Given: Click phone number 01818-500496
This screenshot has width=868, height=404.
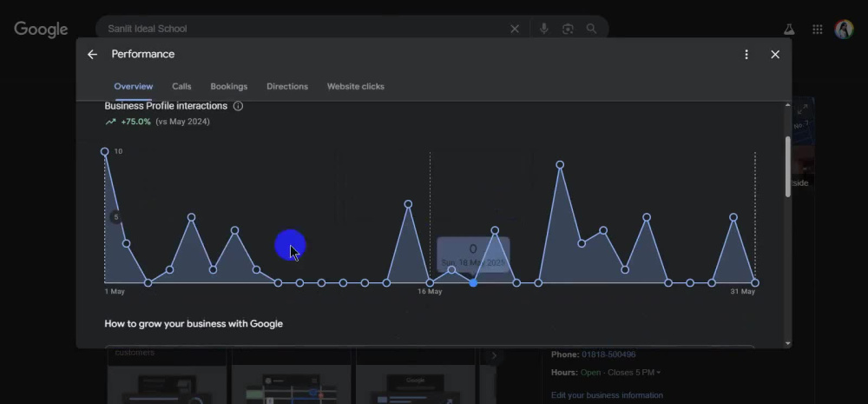Looking at the screenshot, I should 608,354.
